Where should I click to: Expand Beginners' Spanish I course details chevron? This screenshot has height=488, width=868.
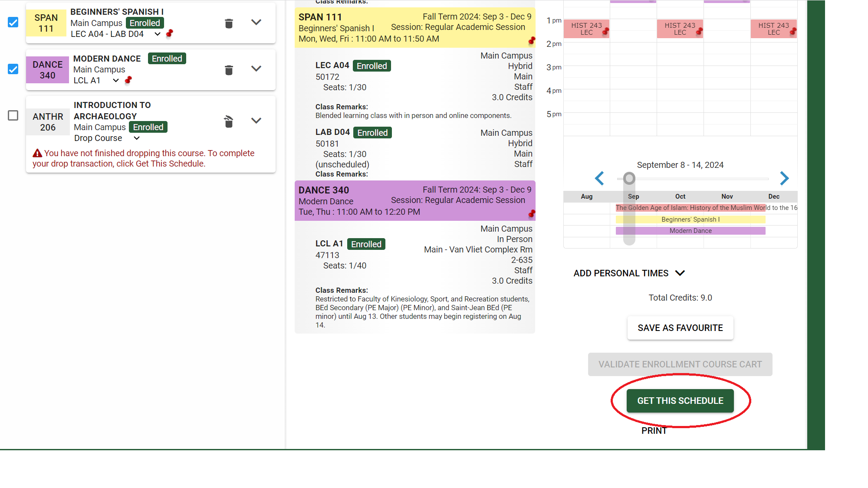(x=256, y=22)
